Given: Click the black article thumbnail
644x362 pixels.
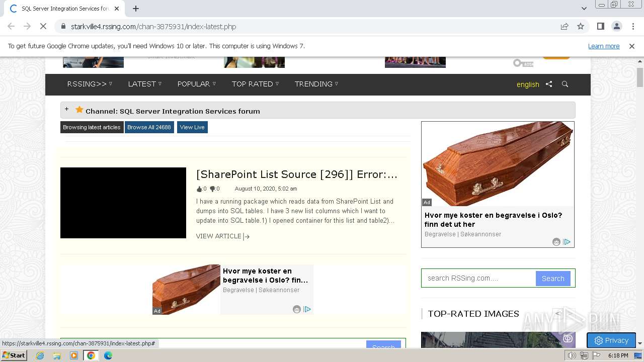Looking at the screenshot, I should pos(123,203).
